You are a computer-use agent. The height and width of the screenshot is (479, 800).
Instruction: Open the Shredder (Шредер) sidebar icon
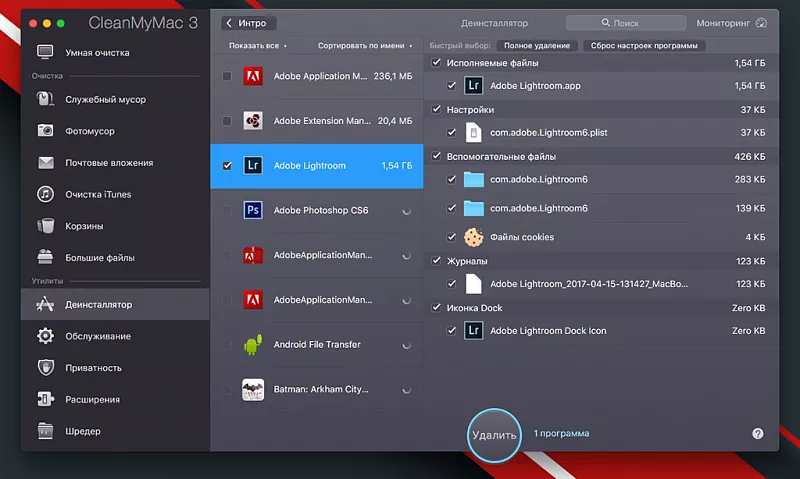coord(45,431)
